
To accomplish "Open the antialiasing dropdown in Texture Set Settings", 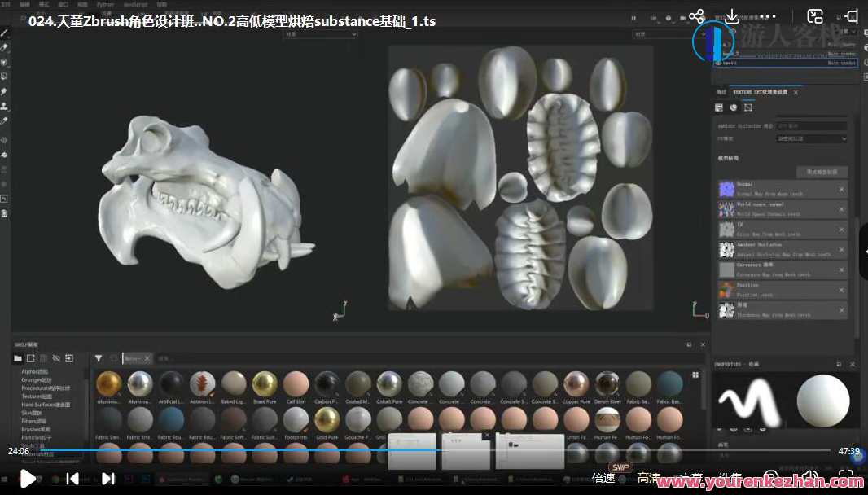I will point(810,138).
